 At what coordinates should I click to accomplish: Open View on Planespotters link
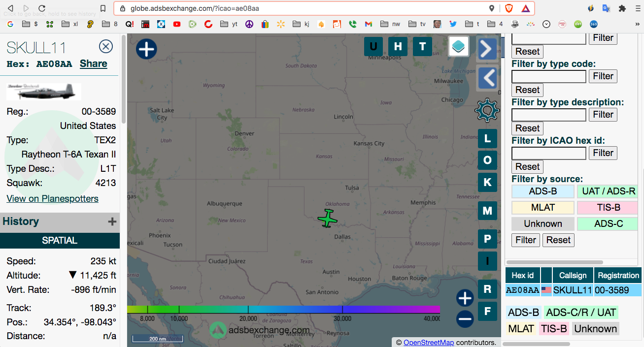tap(52, 198)
